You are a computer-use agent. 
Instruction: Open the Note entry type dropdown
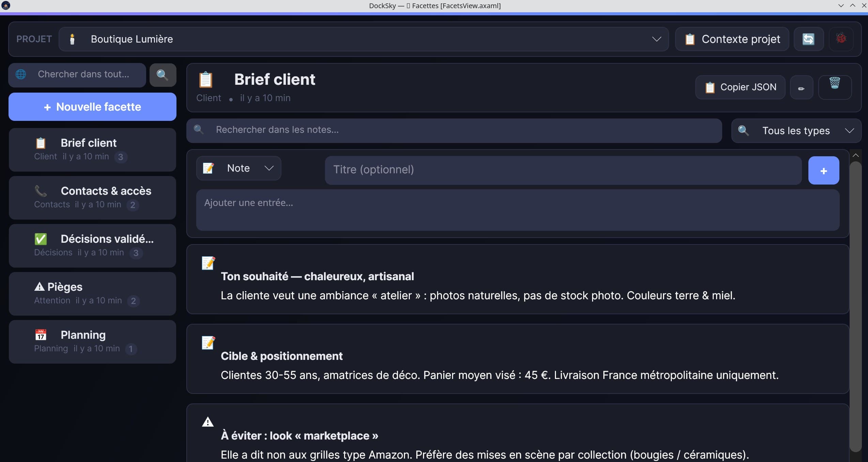pyautogui.click(x=238, y=168)
